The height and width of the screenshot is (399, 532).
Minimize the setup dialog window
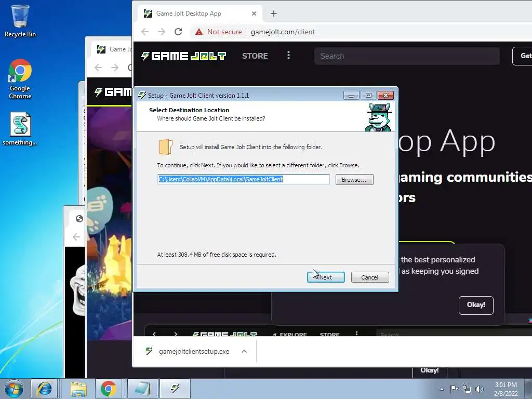tap(351, 96)
